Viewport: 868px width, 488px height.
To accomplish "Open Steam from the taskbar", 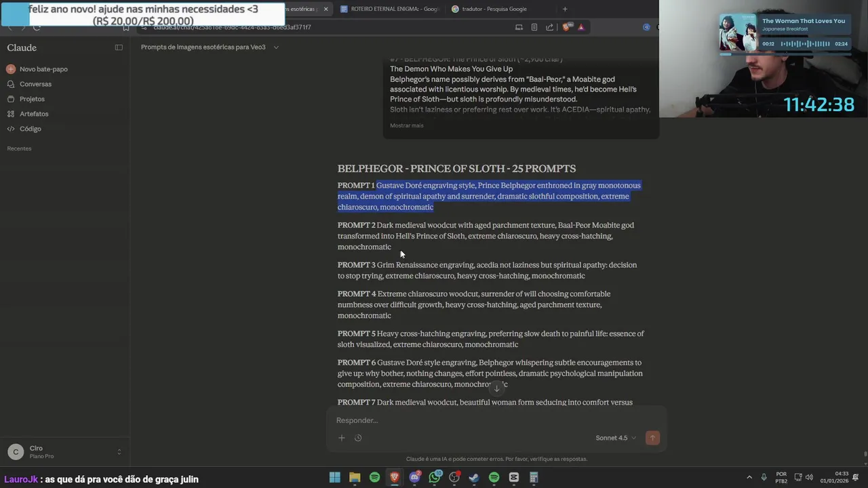I will [474, 477].
